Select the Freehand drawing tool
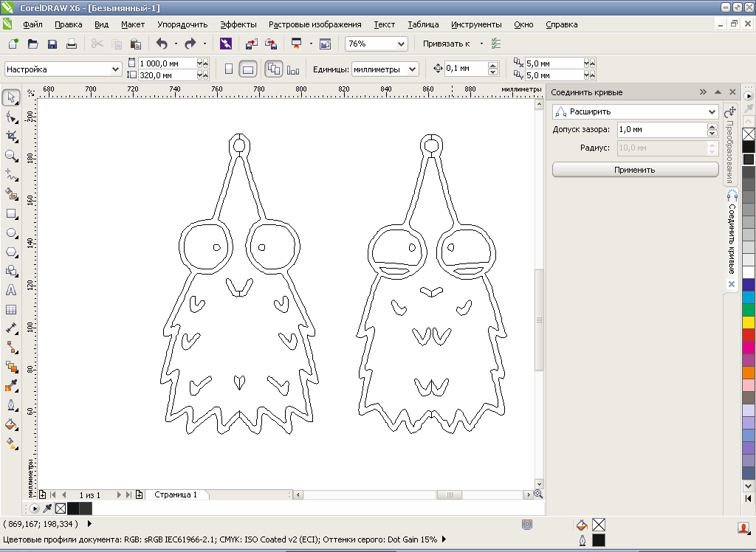The height and width of the screenshot is (552, 756). point(11,175)
